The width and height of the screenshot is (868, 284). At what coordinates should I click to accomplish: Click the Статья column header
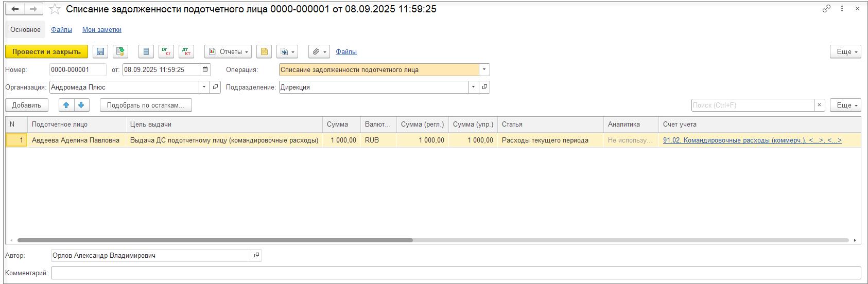point(550,124)
